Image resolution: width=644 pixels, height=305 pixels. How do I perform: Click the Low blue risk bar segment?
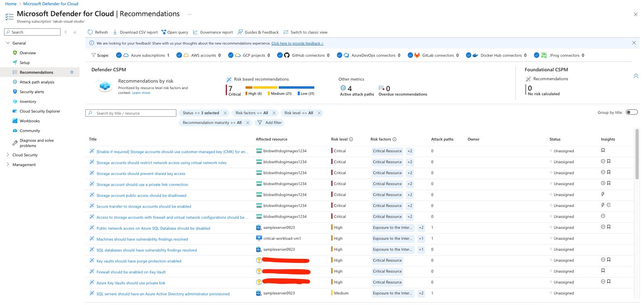(297, 87)
